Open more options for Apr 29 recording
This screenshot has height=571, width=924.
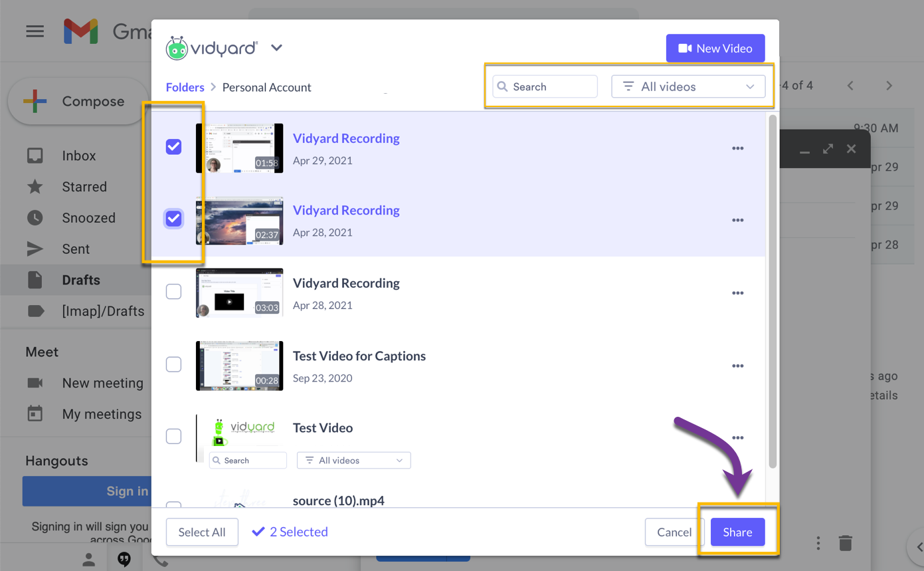click(x=737, y=148)
